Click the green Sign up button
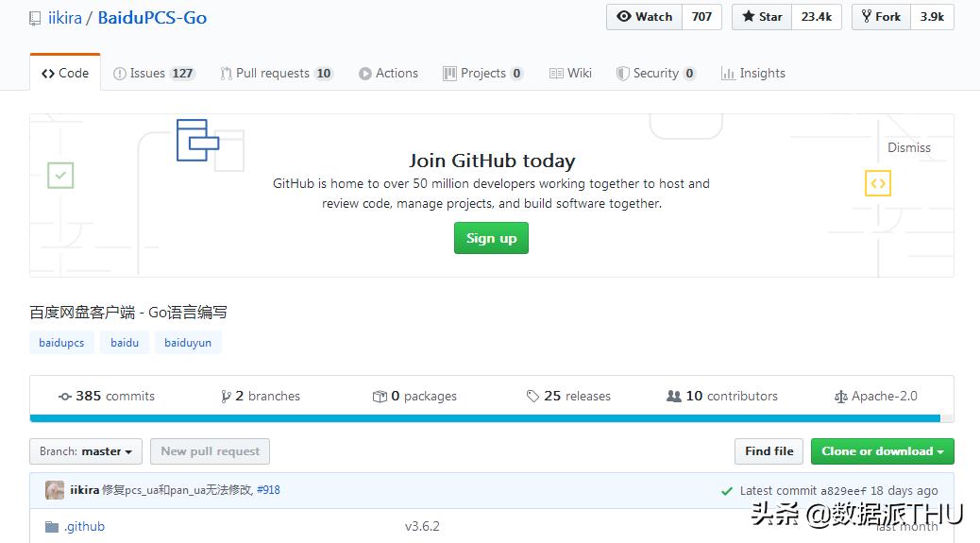Image resolution: width=980 pixels, height=543 pixels. (x=491, y=238)
